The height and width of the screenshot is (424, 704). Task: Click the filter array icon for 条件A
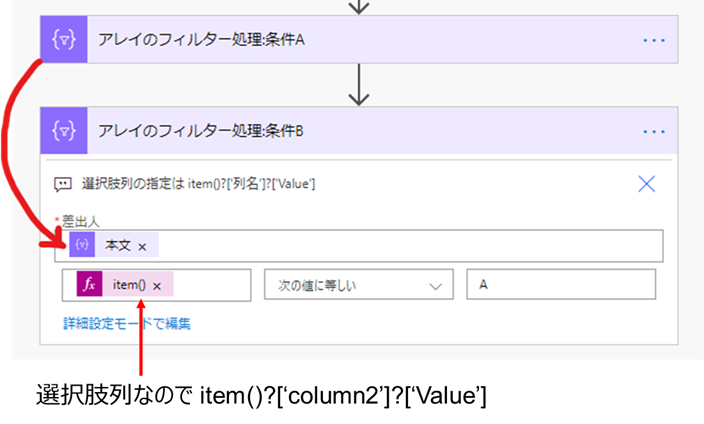64,40
